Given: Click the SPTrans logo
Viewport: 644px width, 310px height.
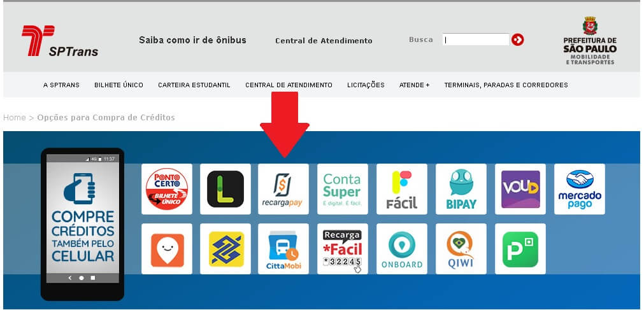Looking at the screenshot, I should (x=60, y=41).
